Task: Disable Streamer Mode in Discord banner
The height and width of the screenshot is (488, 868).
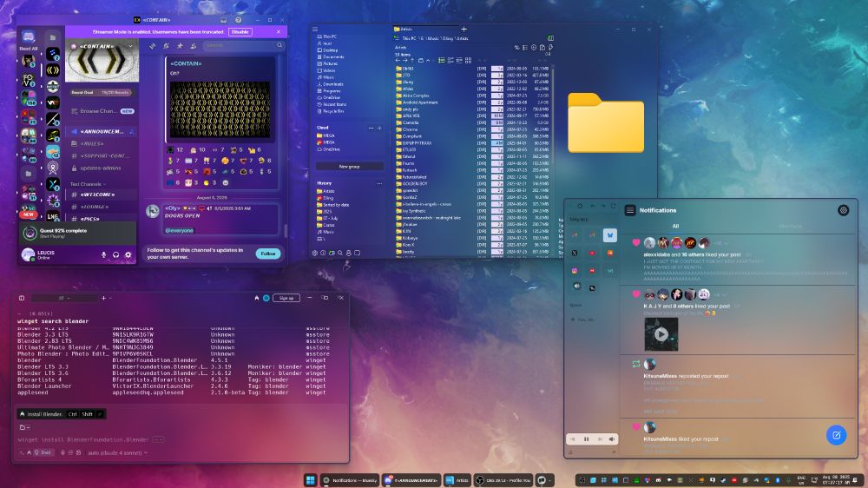Action: pos(240,32)
